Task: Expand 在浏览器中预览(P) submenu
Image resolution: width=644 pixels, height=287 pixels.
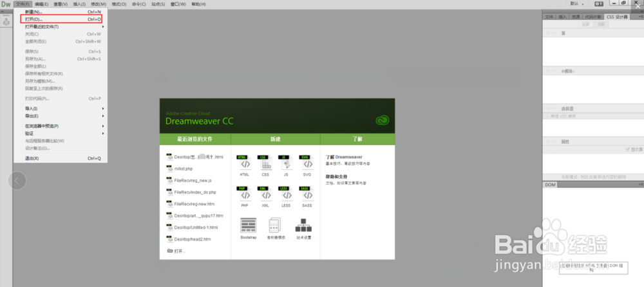Action: tap(61, 126)
